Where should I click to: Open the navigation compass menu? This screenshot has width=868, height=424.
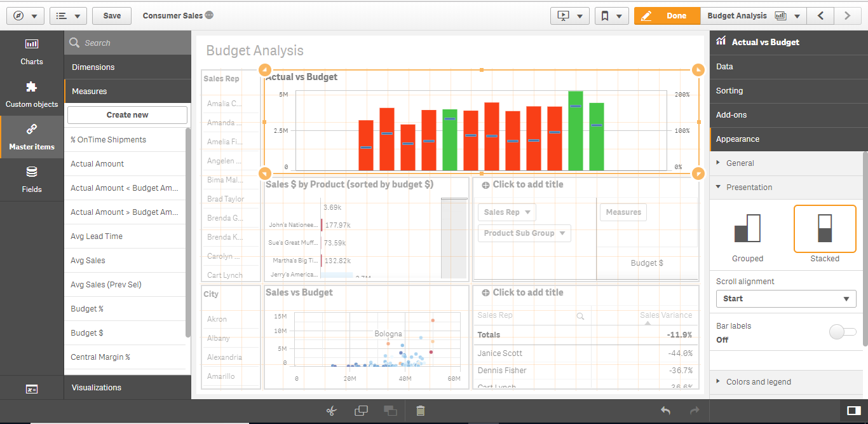coord(24,16)
